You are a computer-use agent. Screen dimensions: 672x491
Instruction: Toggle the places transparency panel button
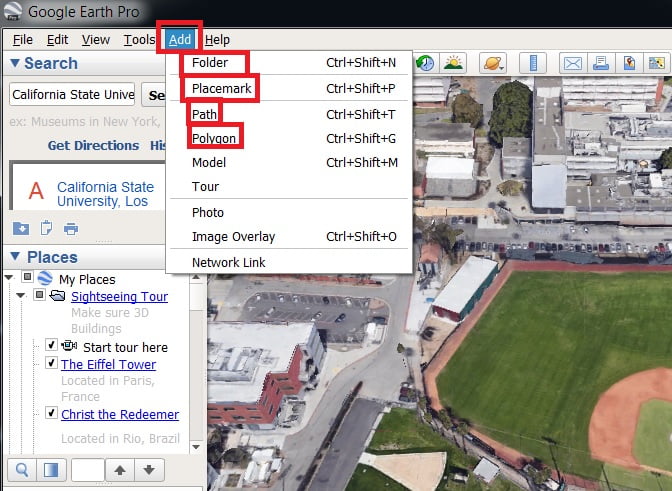51,470
